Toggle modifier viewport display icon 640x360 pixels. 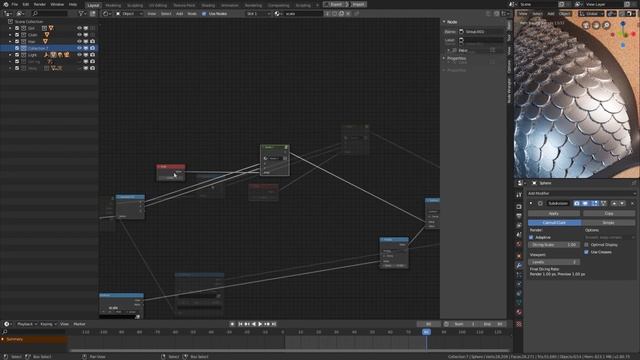[x=585, y=203]
